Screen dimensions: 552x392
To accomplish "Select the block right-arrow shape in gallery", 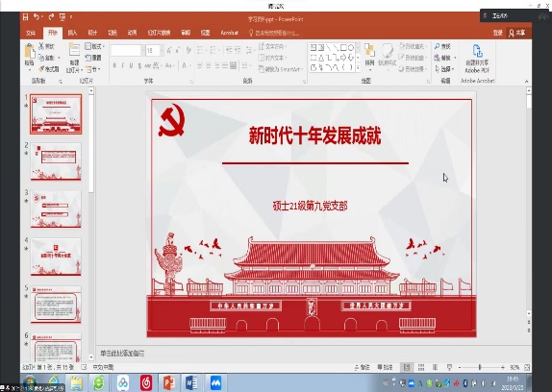I will [343, 58].
